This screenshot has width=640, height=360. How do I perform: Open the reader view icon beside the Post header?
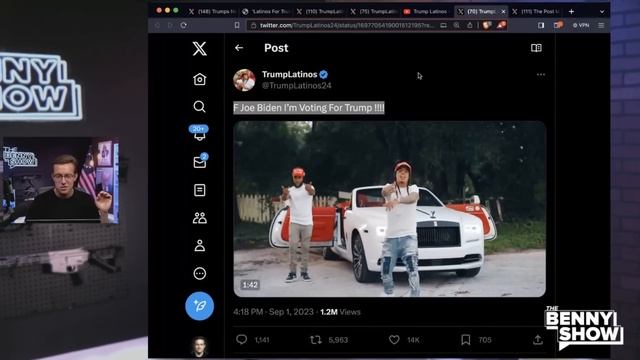(536, 48)
